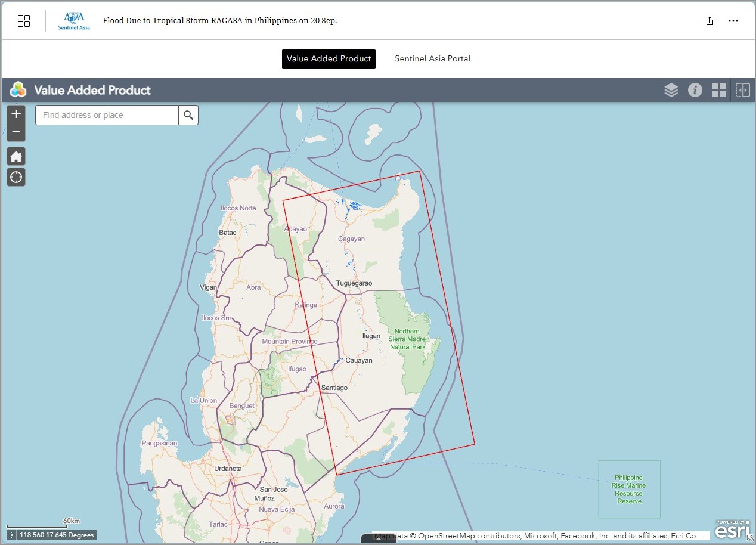
Task: Click the Sentinel Asia logo
Action: click(74, 21)
